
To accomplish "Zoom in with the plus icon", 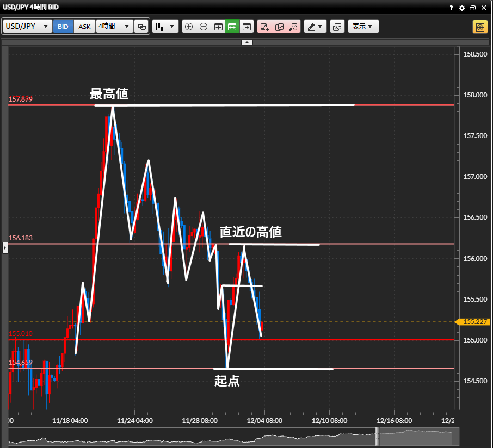I will coord(189,26).
